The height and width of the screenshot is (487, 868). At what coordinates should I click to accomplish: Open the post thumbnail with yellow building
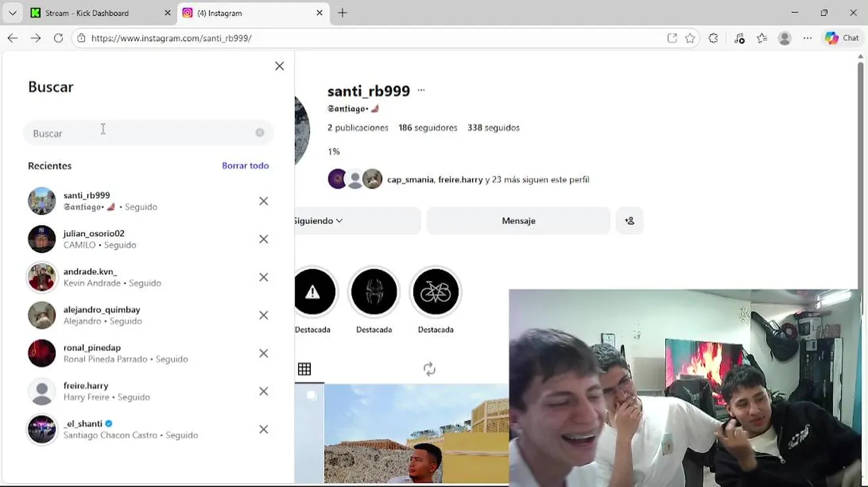416,434
